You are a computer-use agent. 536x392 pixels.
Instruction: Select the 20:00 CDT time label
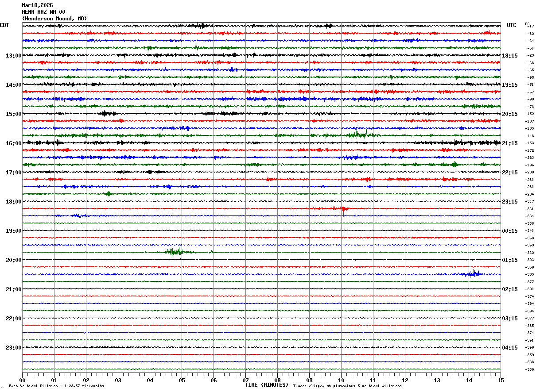[13, 260]
